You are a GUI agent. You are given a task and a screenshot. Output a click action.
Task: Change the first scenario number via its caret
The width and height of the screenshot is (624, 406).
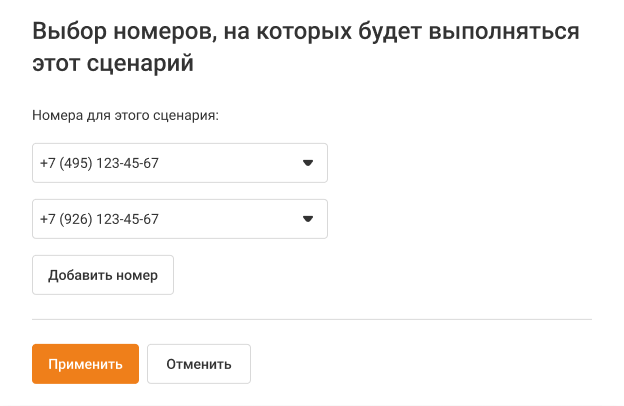[x=308, y=163]
